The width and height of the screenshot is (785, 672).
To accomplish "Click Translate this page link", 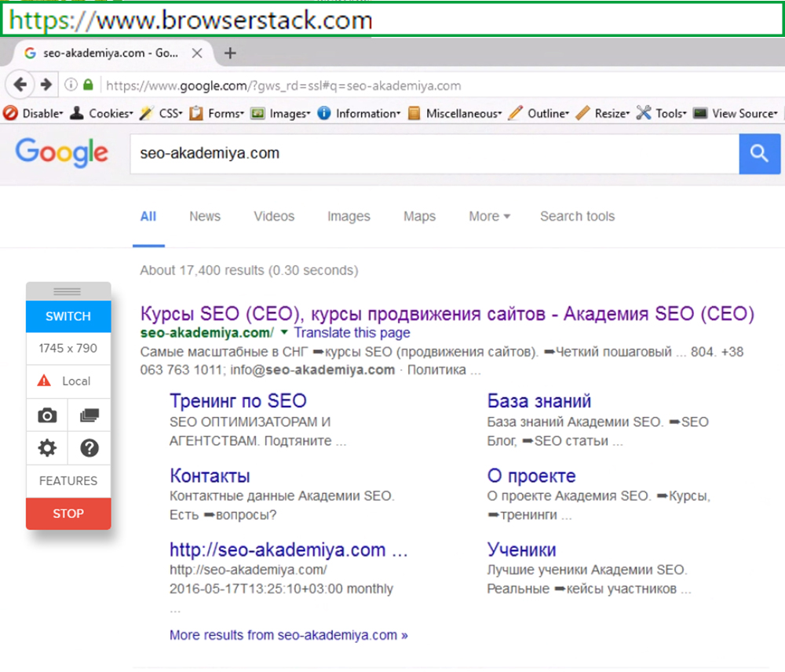I will click(x=352, y=333).
